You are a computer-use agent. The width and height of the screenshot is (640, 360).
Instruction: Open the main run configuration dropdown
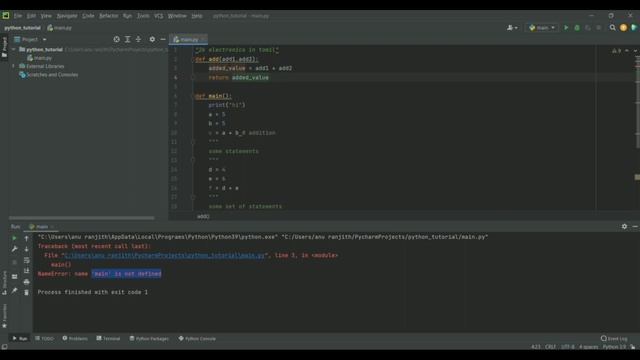tap(542, 28)
